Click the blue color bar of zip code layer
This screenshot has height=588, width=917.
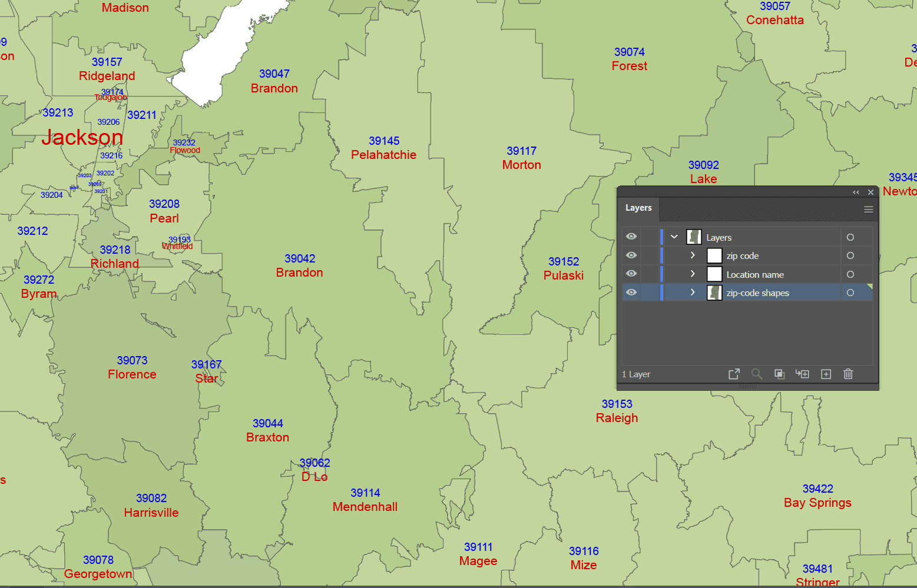click(662, 255)
